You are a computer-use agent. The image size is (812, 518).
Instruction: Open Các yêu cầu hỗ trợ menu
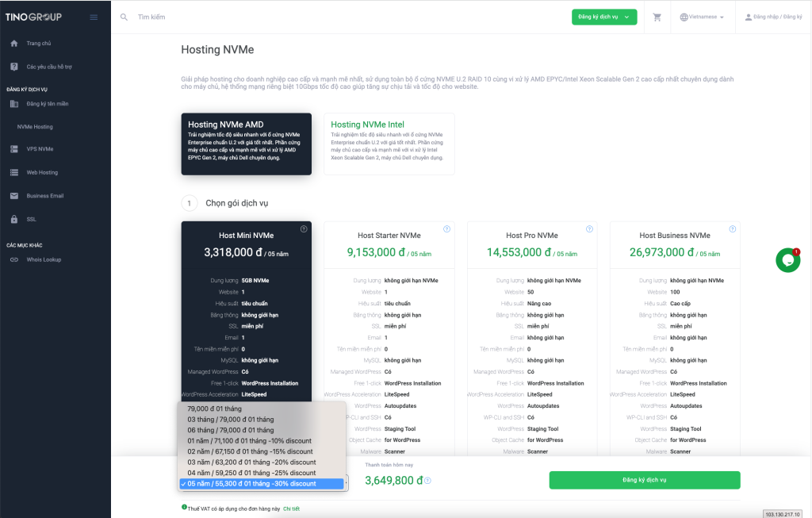pos(49,67)
